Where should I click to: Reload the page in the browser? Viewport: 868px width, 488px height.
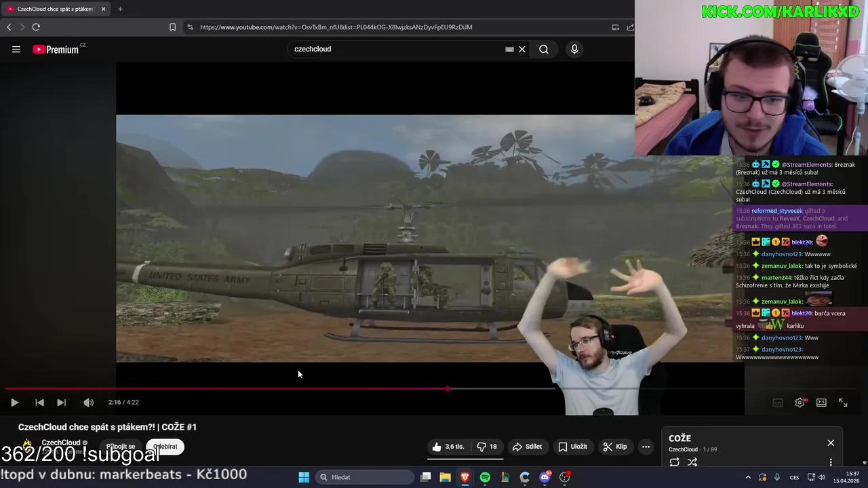coord(36,27)
